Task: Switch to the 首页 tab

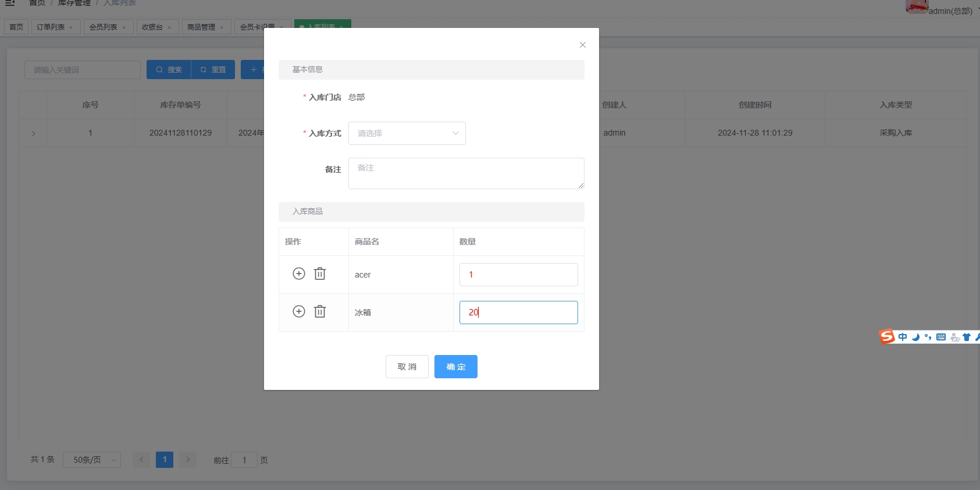Action: [x=16, y=27]
